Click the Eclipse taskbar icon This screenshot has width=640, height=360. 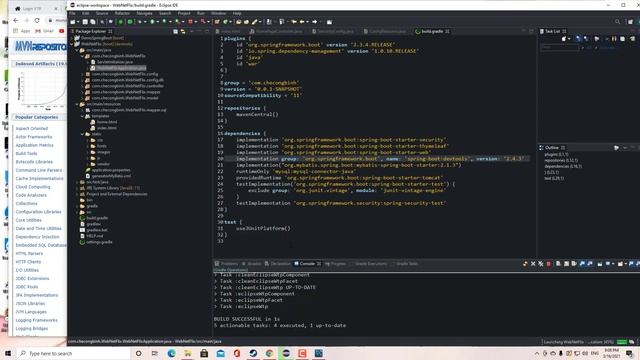(286, 353)
